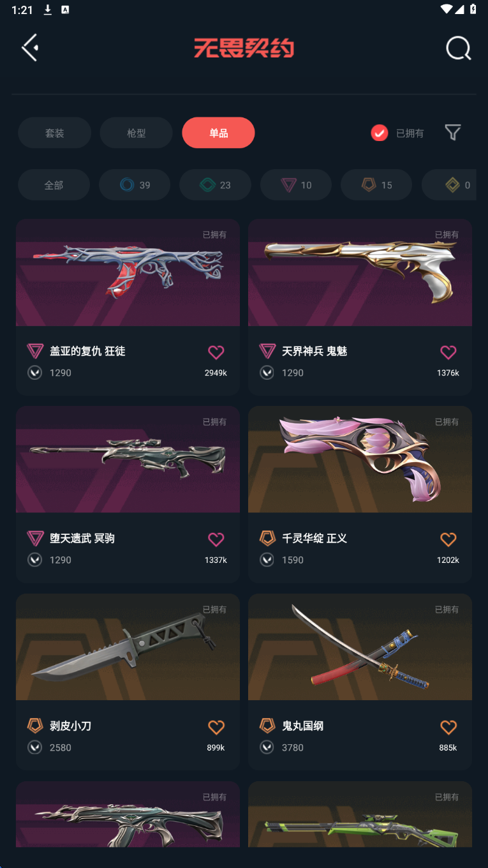Image resolution: width=488 pixels, height=868 pixels.
Task: Filter by pink triangle tier 10
Action: pos(296,185)
